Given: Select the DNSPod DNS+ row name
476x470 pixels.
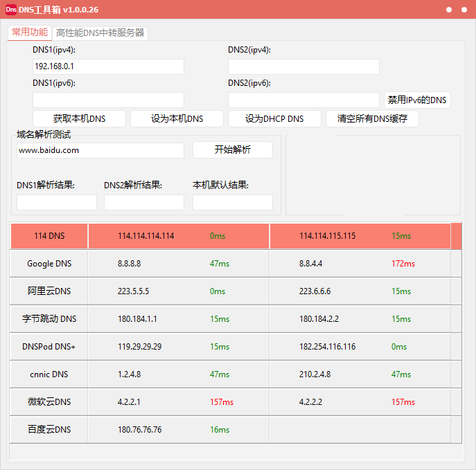Looking at the screenshot, I should pyautogui.click(x=49, y=347).
